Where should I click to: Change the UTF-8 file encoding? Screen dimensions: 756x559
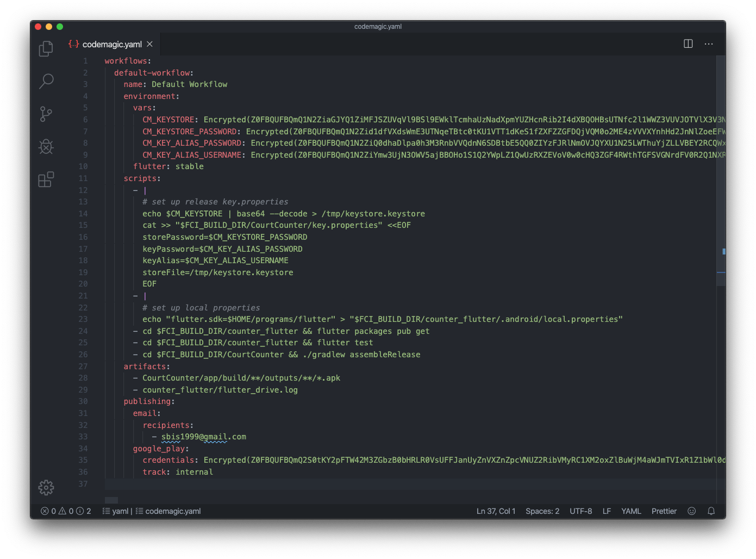pos(580,511)
